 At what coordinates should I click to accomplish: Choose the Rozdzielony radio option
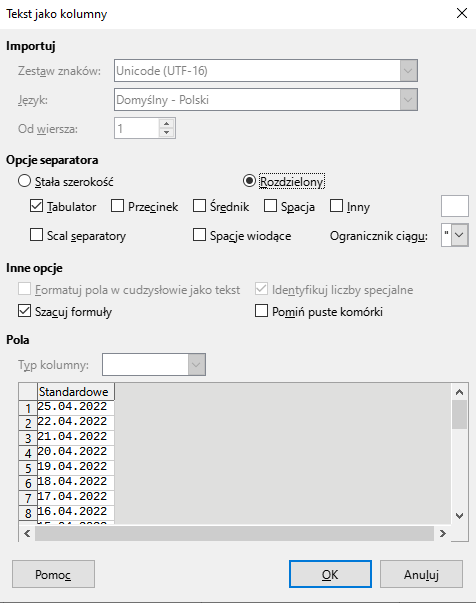[249, 181]
